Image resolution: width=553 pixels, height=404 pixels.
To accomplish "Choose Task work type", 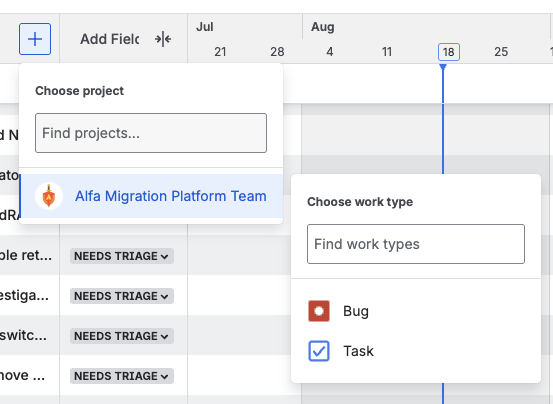I will coord(416,351).
